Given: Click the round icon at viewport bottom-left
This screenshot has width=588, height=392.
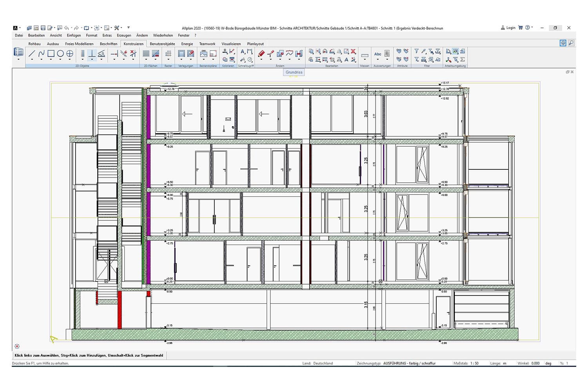Looking at the screenshot, I should [17, 346].
